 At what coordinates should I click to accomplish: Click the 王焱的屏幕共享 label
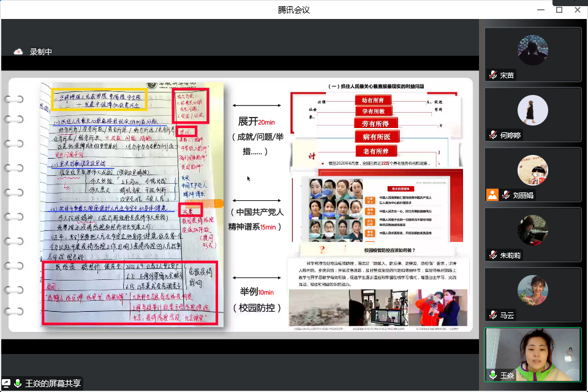click(x=52, y=384)
